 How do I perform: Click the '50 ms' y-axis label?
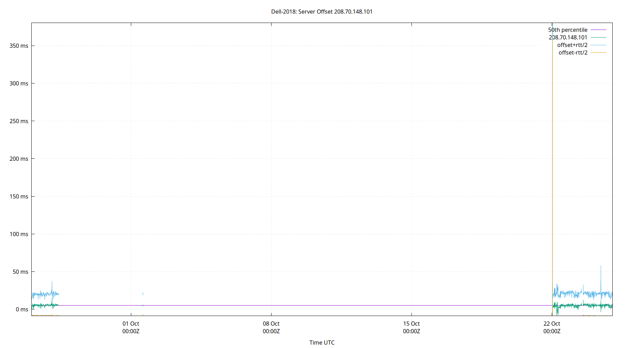(x=21, y=272)
